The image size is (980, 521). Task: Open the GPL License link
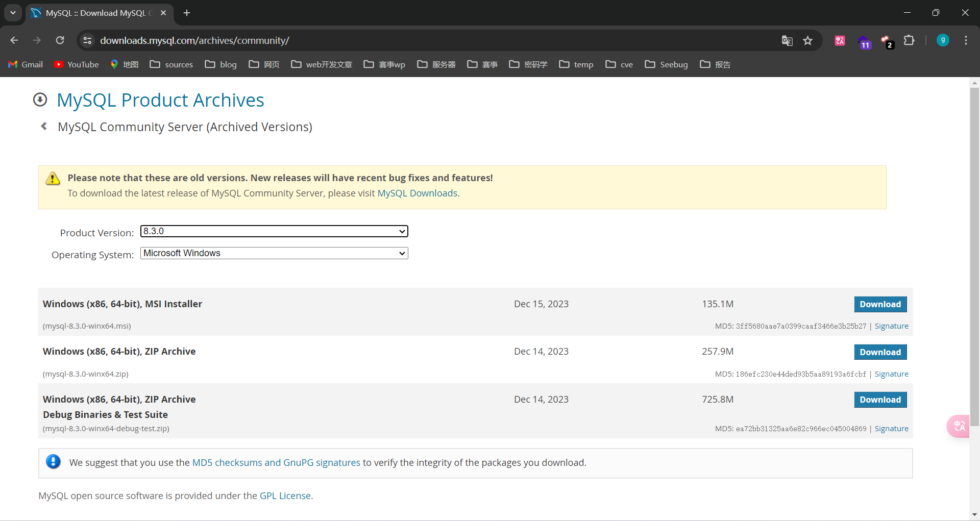[x=285, y=495]
